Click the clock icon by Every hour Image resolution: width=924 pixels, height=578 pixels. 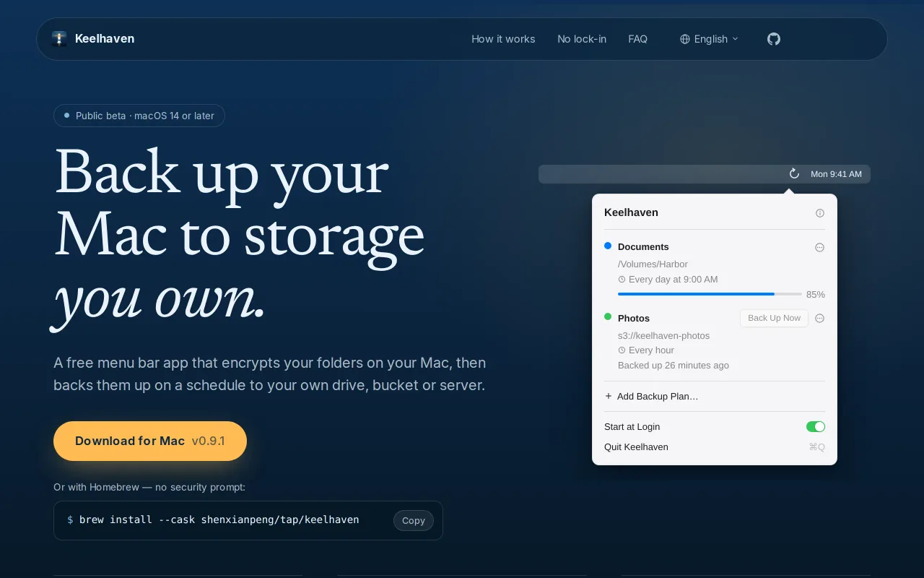(622, 350)
